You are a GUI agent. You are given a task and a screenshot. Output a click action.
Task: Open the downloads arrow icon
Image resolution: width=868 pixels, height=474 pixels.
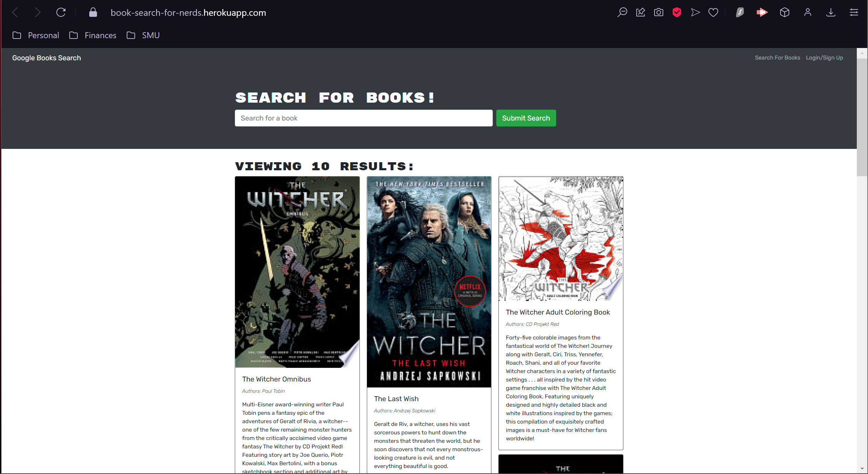(x=831, y=13)
